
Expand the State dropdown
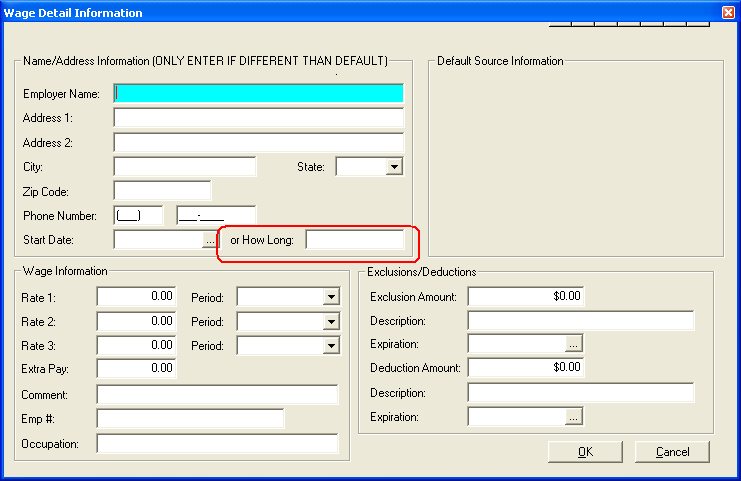pyautogui.click(x=394, y=167)
